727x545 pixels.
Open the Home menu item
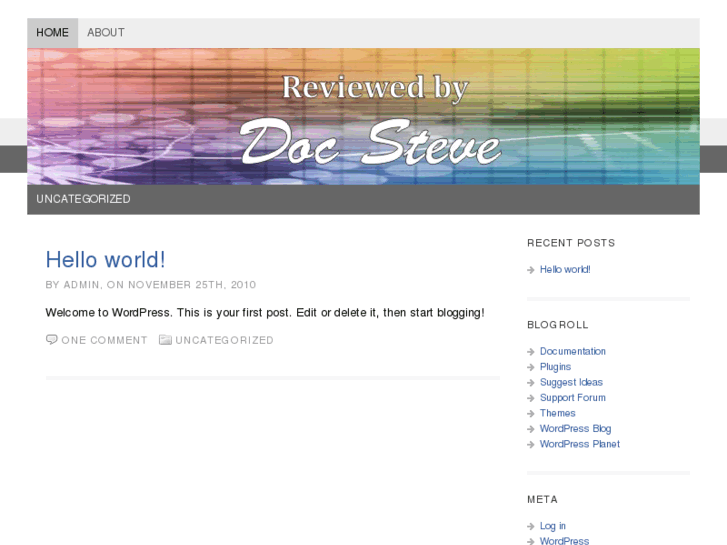click(x=52, y=33)
